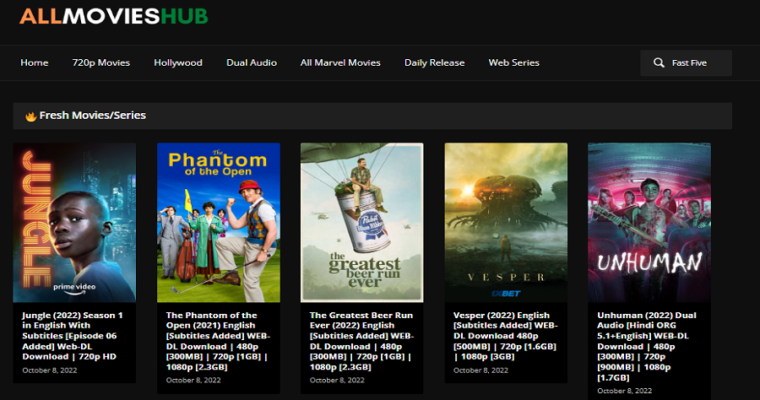The width and height of the screenshot is (760, 400).
Task: Go to the Hollywood section
Action: click(178, 63)
